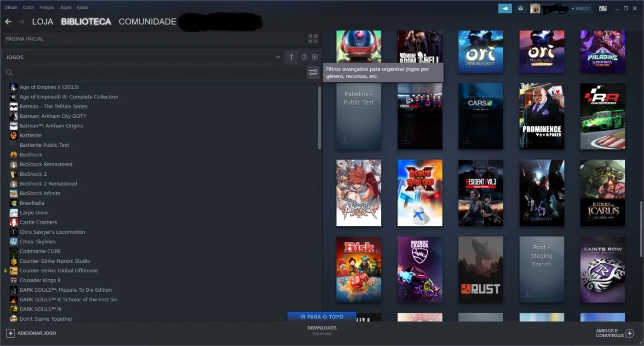Viewport: 644px width, 346px height.
Task: Select the Castle Crashers game icon
Action: pos(14,222)
